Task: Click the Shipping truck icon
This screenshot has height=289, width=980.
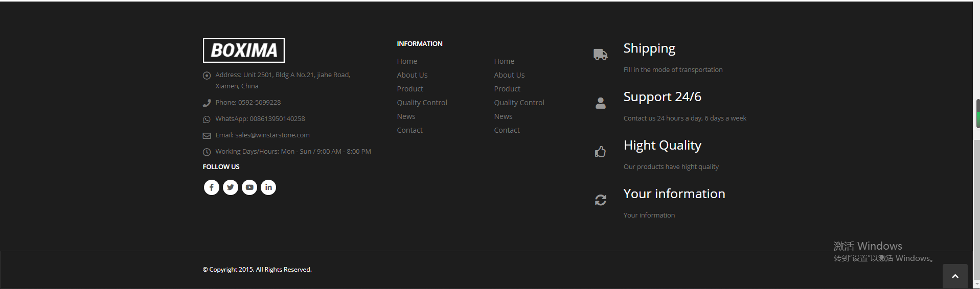Action: coord(601,55)
